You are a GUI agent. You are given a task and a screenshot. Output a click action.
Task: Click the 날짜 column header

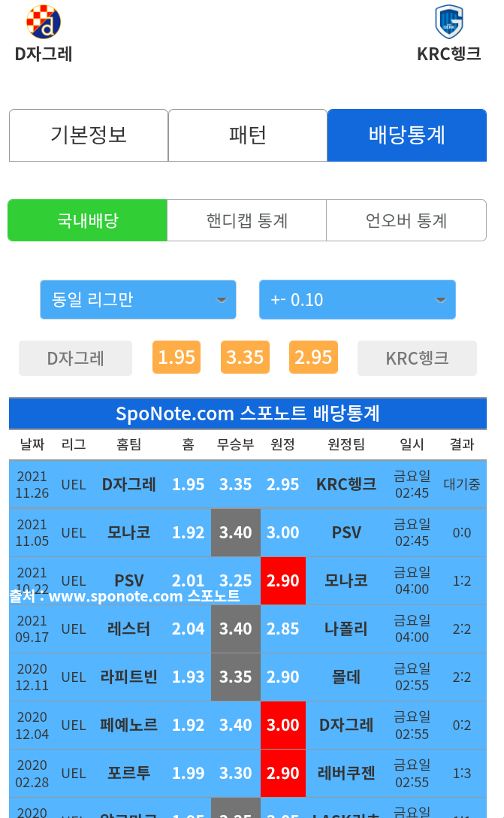[x=32, y=444]
